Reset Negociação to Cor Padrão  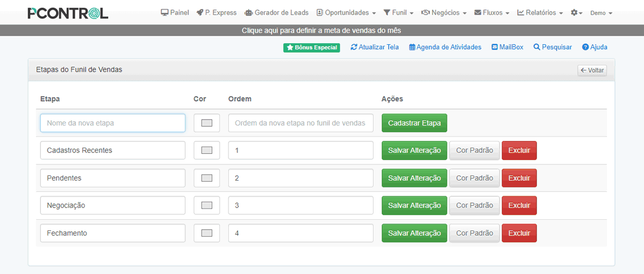point(474,206)
